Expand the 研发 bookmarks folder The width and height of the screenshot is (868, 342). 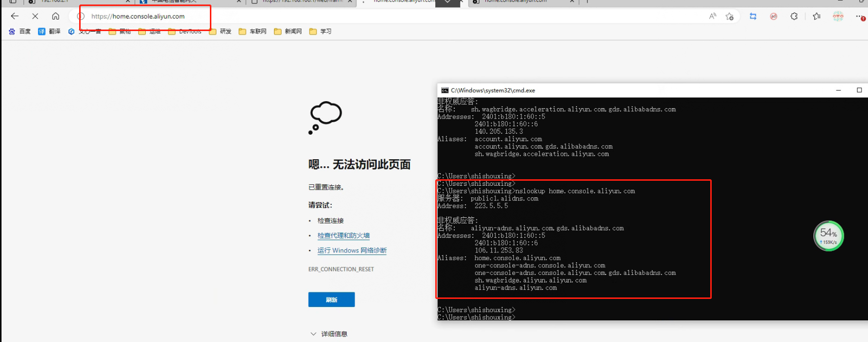pos(220,31)
